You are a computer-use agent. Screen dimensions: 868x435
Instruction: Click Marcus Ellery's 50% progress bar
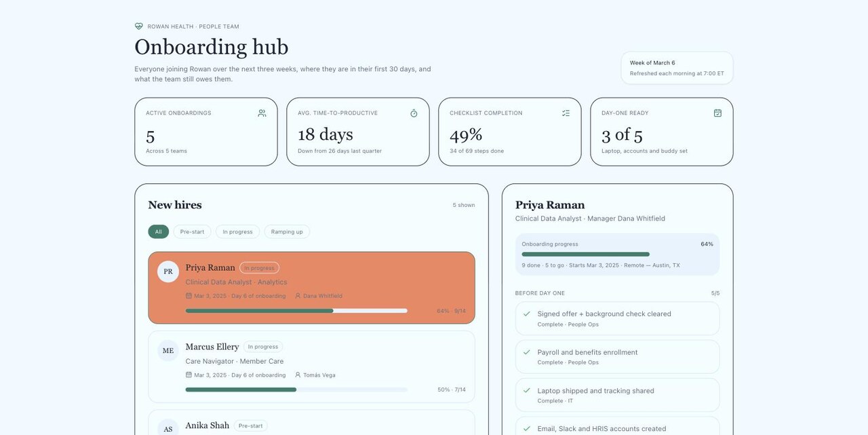tap(296, 390)
